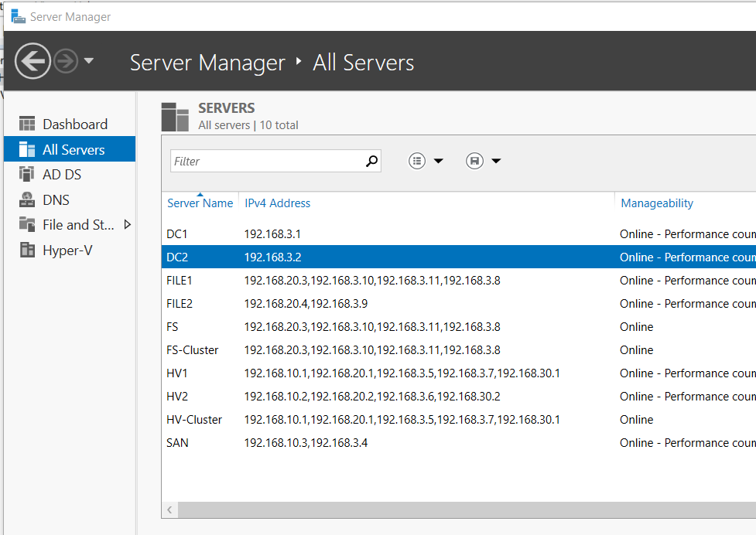This screenshot has height=535, width=756.
Task: Click the Back navigation arrow
Action: click(x=32, y=61)
